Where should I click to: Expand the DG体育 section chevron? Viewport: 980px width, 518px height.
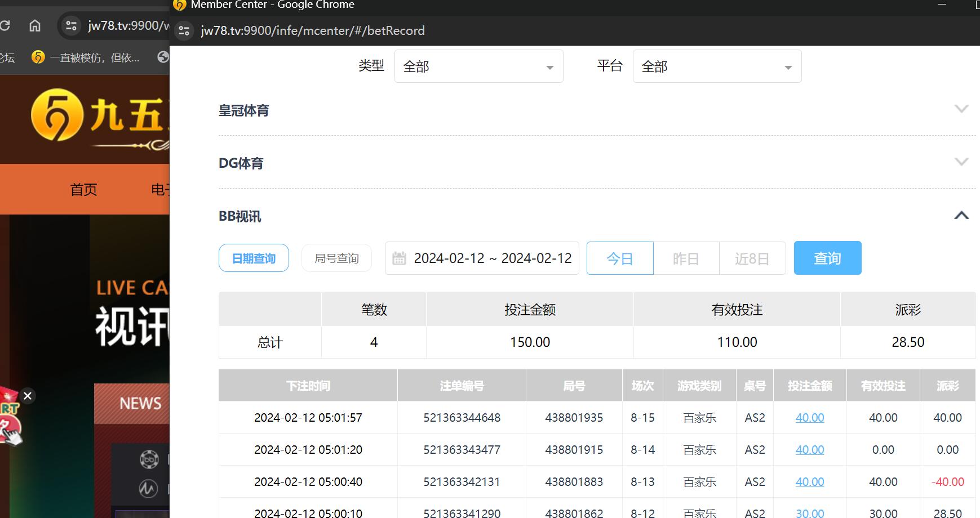point(961,162)
